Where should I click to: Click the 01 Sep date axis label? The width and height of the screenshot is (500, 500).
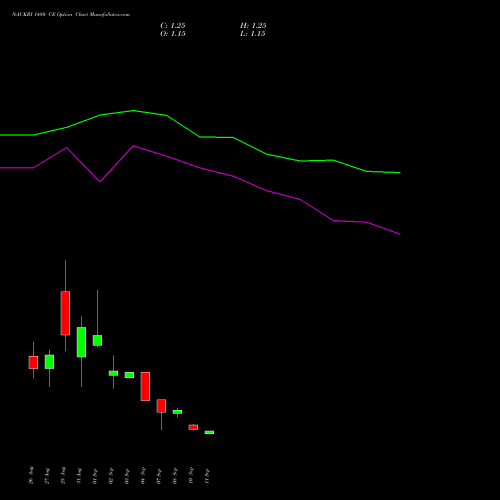click(95, 476)
